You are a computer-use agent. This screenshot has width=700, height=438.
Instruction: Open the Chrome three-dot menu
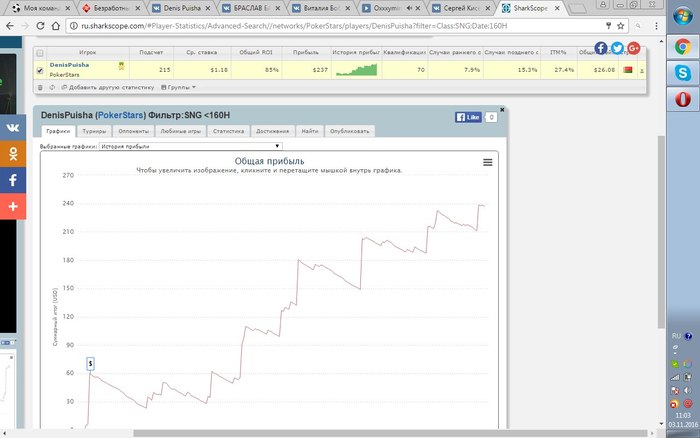(656, 26)
